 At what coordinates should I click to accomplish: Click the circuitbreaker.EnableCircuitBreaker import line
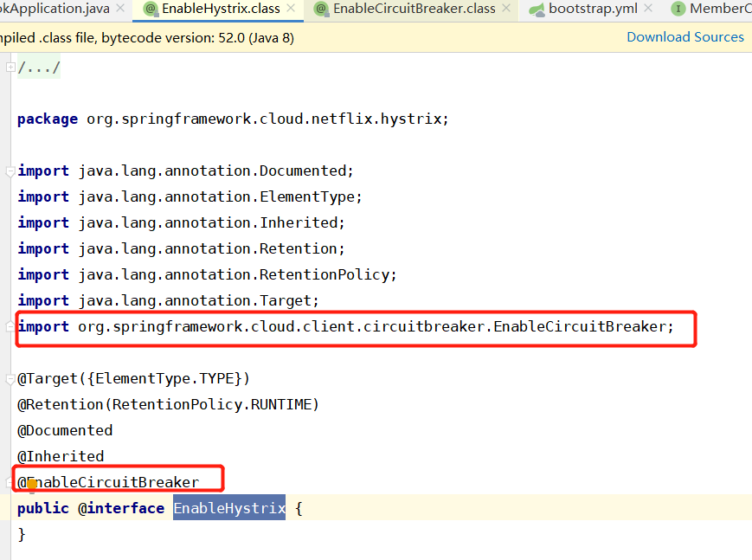pyautogui.click(x=346, y=326)
